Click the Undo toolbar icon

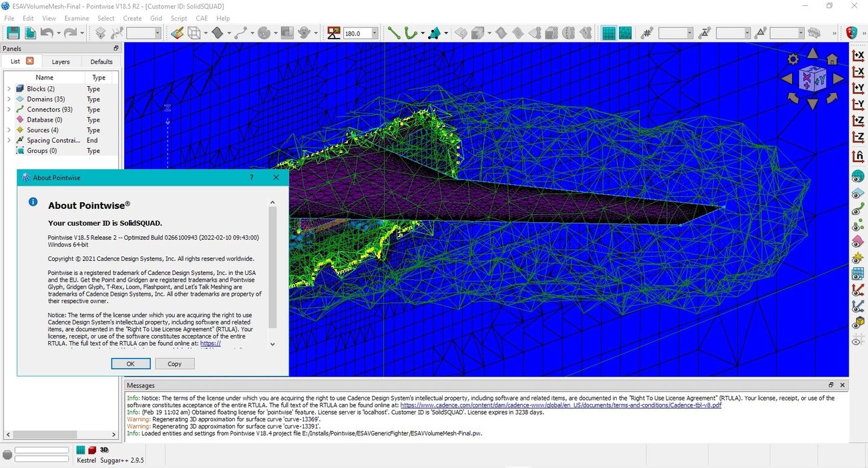[47, 32]
